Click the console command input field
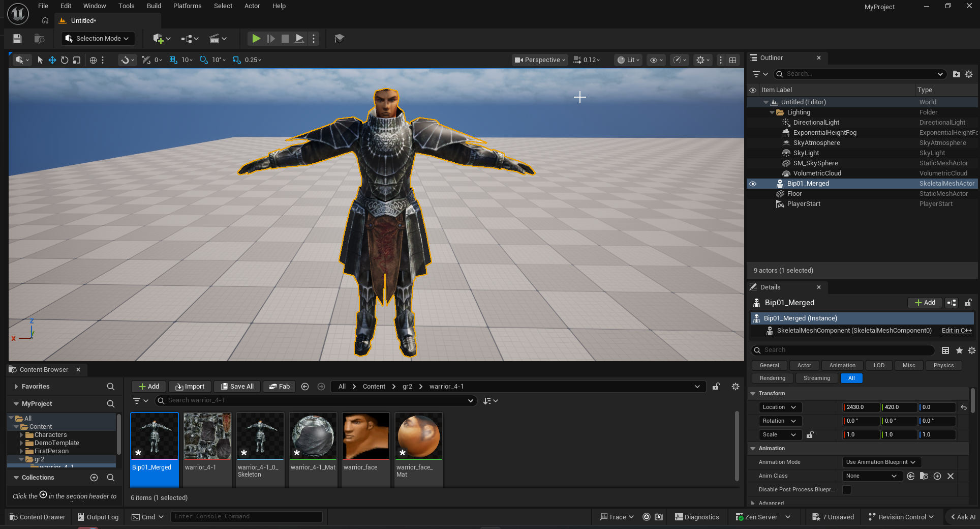Image resolution: width=980 pixels, height=529 pixels. [x=247, y=517]
